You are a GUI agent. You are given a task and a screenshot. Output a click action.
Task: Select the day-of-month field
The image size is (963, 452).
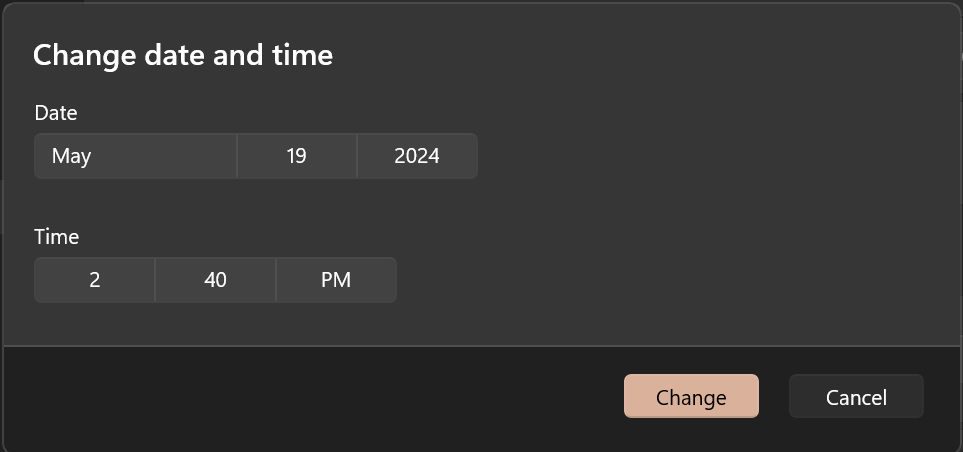[x=296, y=156]
